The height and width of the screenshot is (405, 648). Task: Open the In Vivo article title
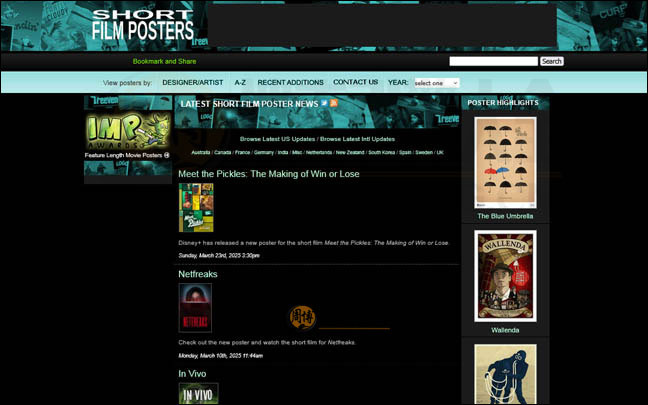click(x=192, y=374)
